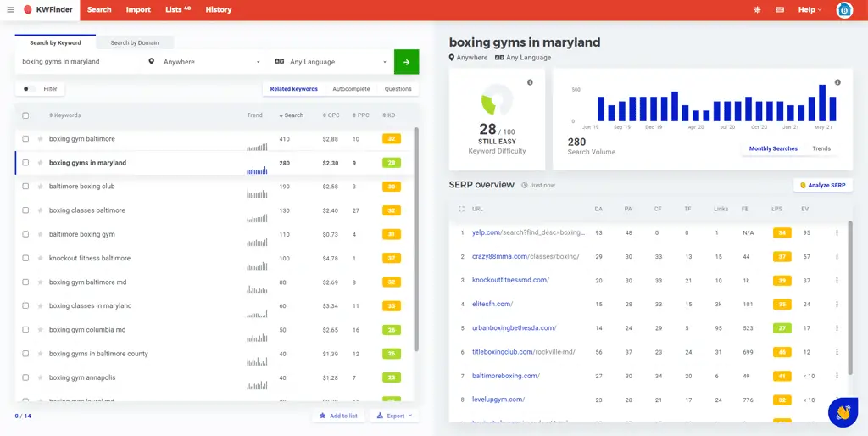Star the boxing gym annapolis keyword
Viewport: 868px width, 436px height.
pos(41,377)
